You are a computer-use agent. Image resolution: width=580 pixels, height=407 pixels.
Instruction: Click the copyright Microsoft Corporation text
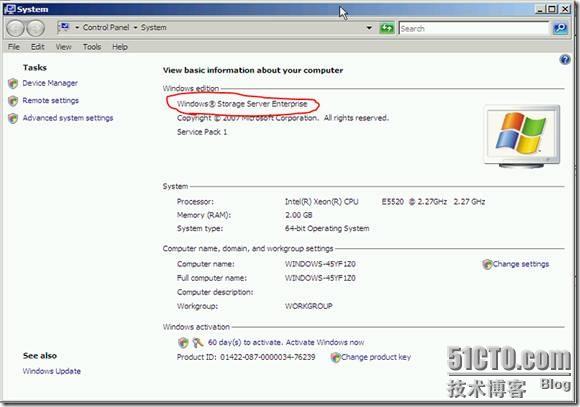point(283,118)
